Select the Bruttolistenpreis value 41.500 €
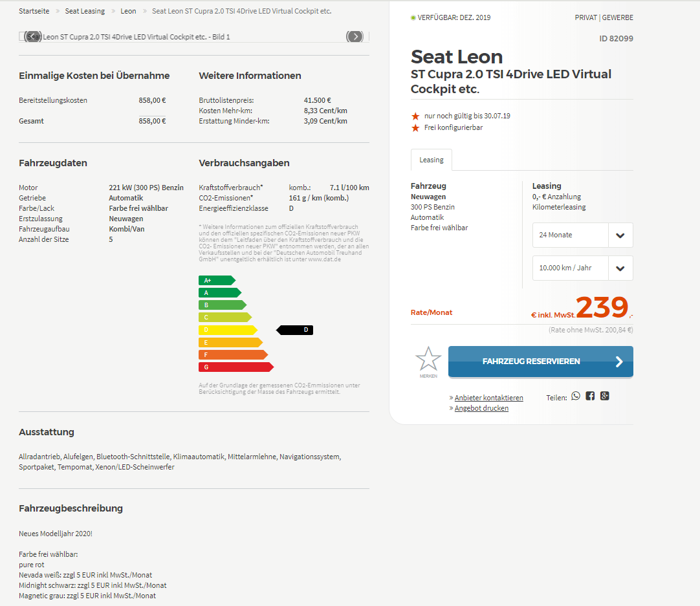The width and height of the screenshot is (700, 606). pos(318,100)
